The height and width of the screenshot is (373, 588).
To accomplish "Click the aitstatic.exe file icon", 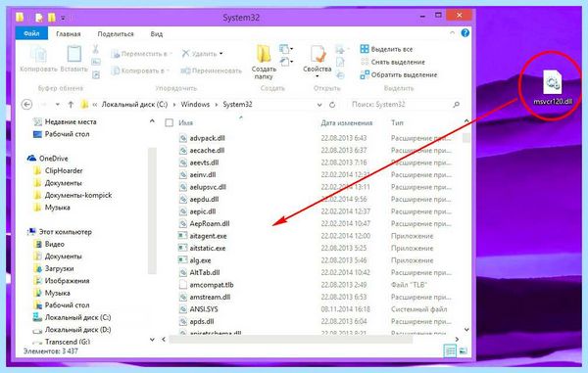I will [182, 248].
